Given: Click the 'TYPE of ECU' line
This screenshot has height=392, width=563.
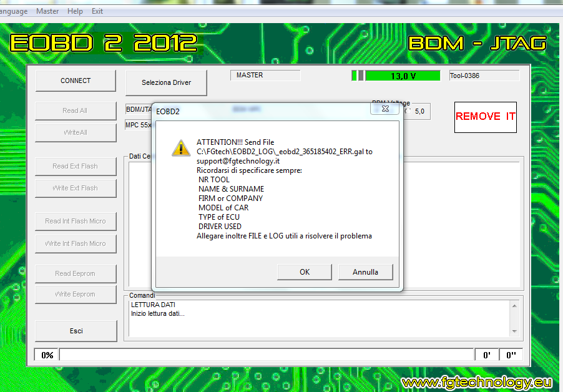Looking at the screenshot, I should 219,217.
